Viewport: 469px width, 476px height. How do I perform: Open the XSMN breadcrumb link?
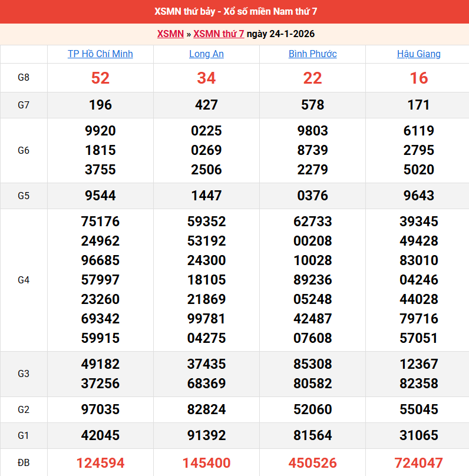170,34
